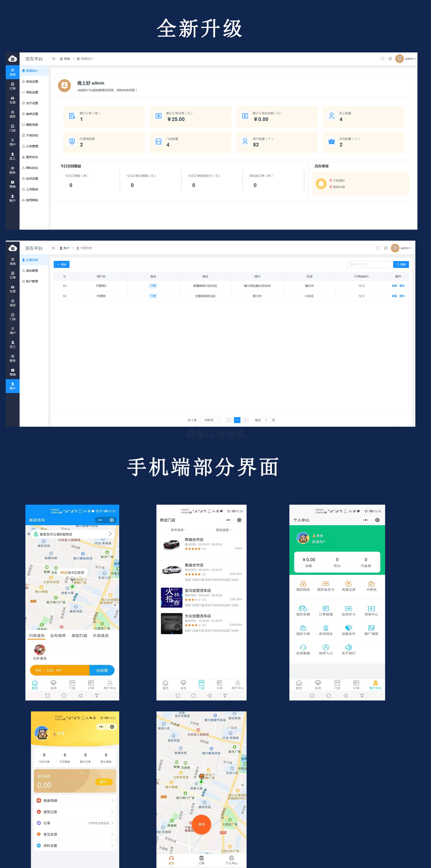Open the 用户 user management icon
Image resolution: width=431 pixels, height=868 pixels.
[12, 143]
